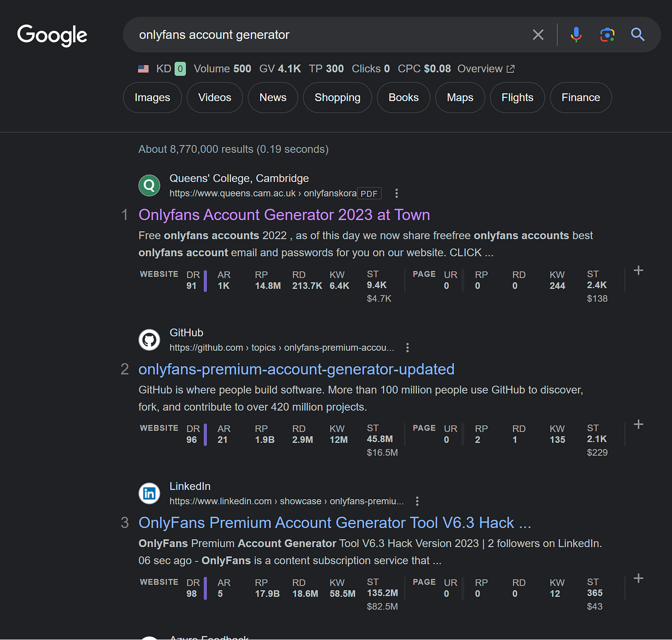Open Overview external link

click(486, 69)
